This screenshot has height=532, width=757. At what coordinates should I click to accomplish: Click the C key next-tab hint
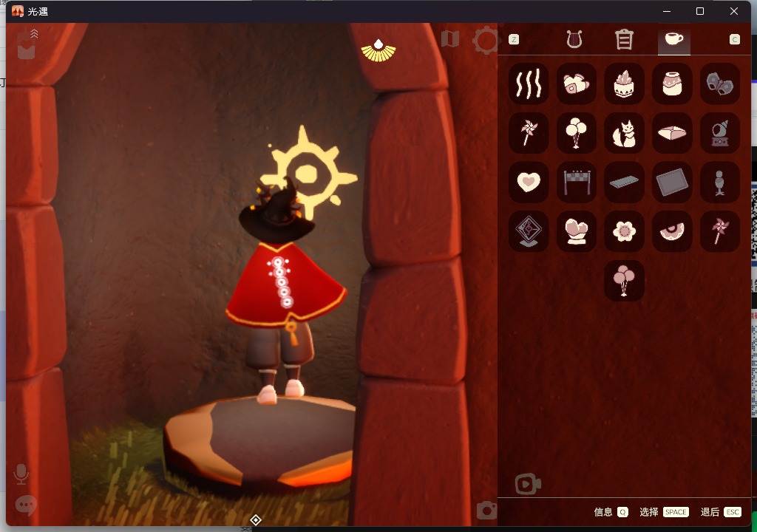(734, 40)
